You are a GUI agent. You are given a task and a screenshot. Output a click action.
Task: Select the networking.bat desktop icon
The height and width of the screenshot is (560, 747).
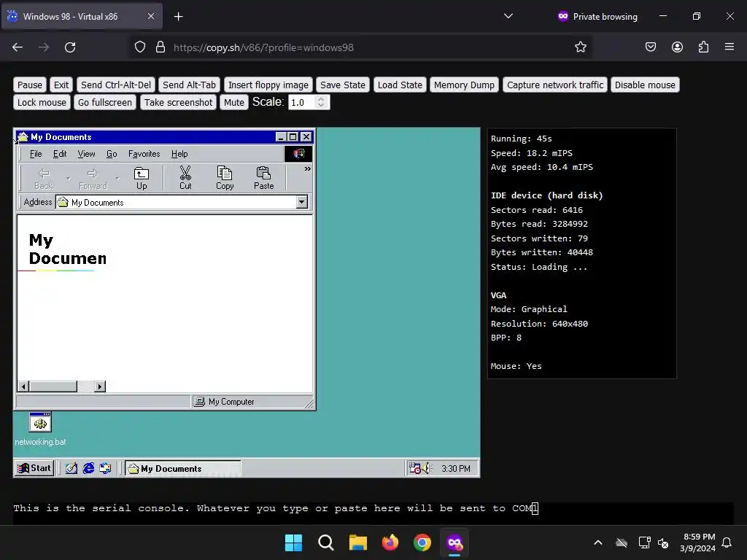(x=40, y=429)
